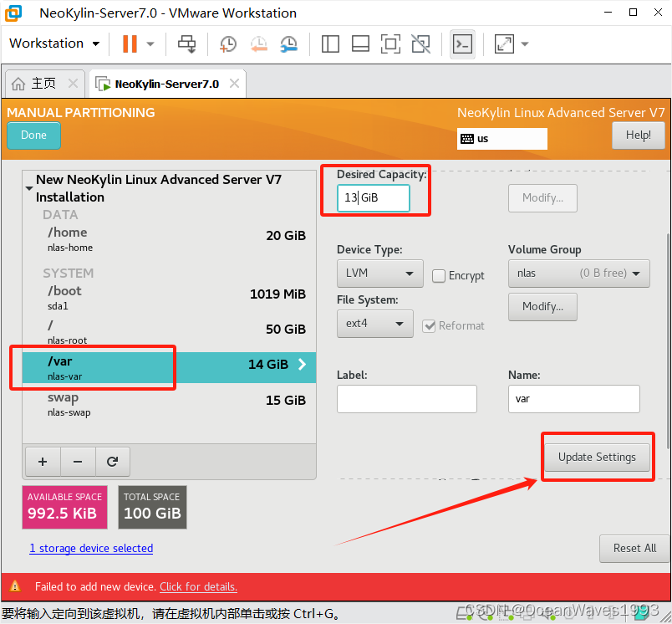Close the NeoKylin-Server7.0 tab
Screen dimensions: 672x624
coord(234,83)
